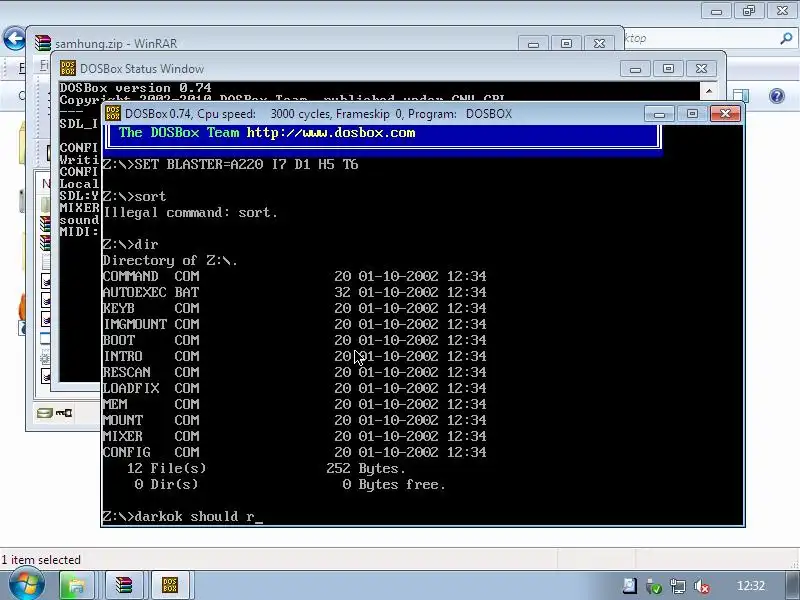Screen dimensions: 800x600
Task: Click the 12:32 taskbar clock
Action: [751, 586]
